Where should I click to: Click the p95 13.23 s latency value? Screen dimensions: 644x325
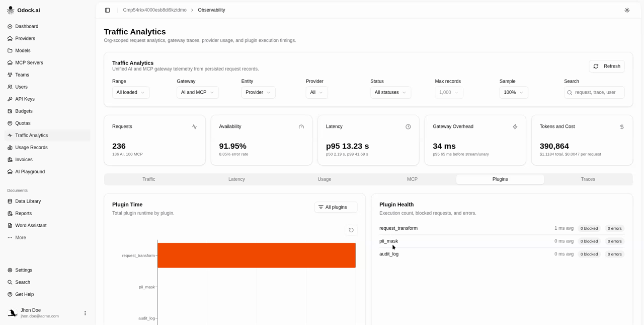(x=347, y=146)
